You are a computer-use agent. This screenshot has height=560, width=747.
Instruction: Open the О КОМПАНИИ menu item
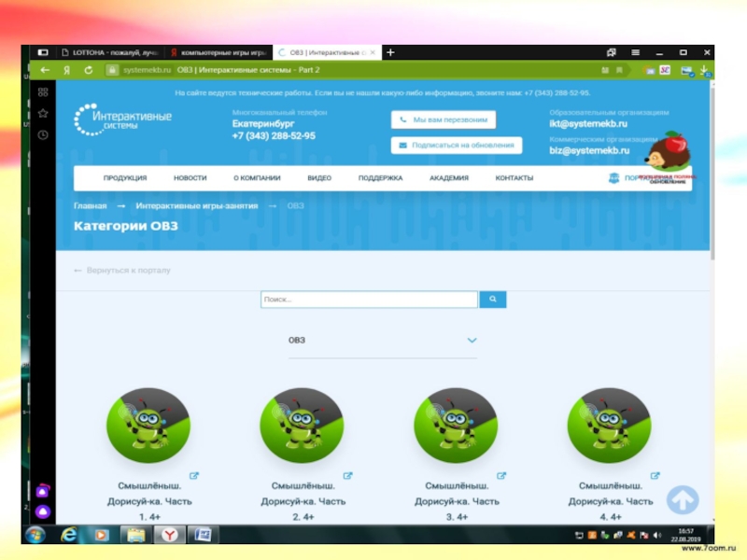click(x=258, y=177)
